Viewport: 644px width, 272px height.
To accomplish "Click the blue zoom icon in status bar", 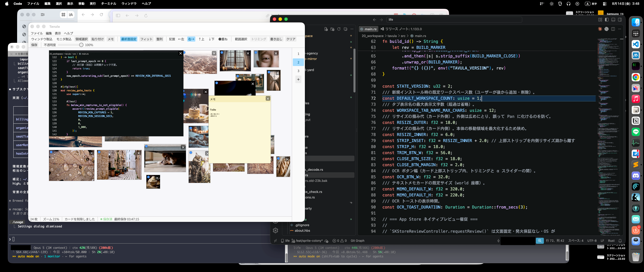I will 540,241.
